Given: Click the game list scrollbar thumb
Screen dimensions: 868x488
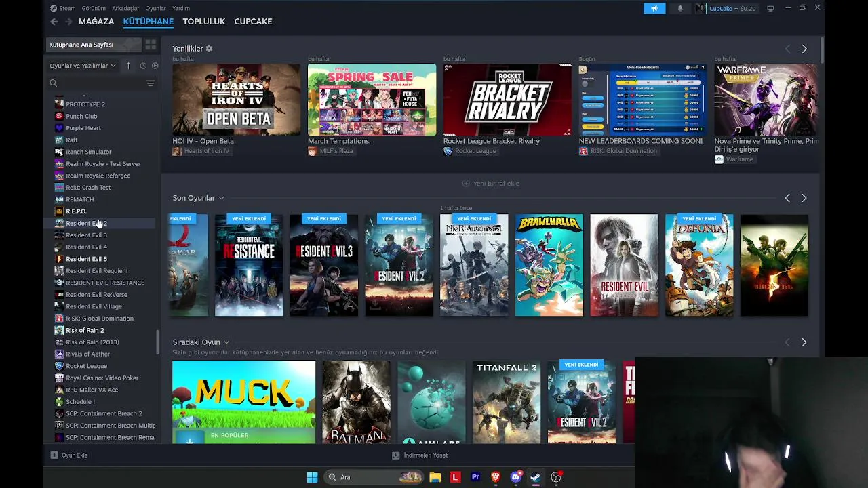Looking at the screenshot, I should point(158,343).
